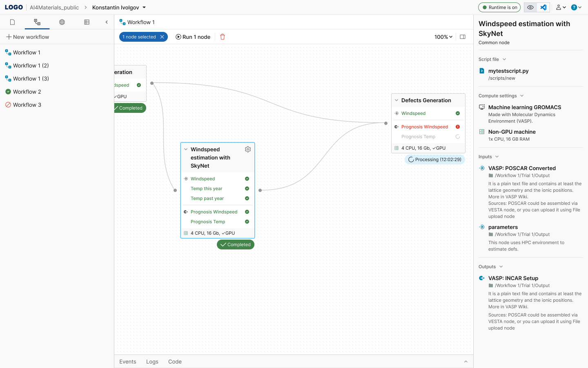Viewport: 588px width, 368px height.
Task: Click the Run 1 node button
Action: (193, 37)
